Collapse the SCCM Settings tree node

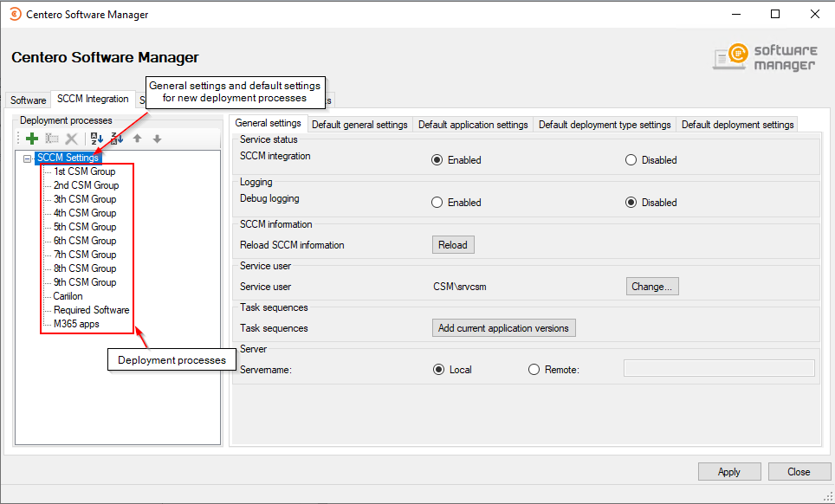pos(27,158)
